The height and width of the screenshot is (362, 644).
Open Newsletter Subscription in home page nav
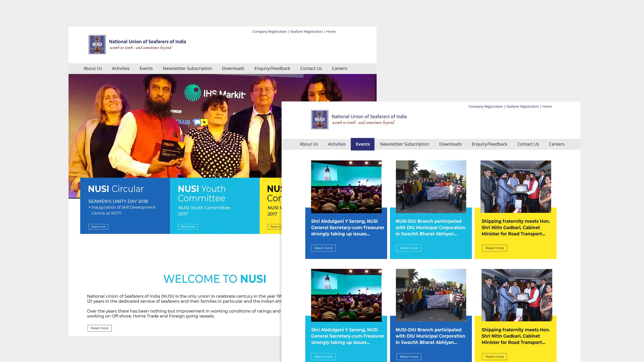[187, 68]
